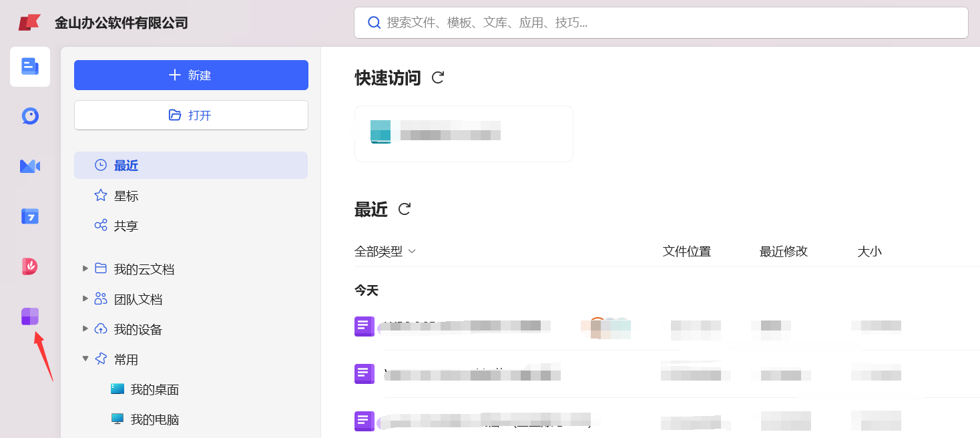Open the 全部类型 filter dropdown

tap(385, 252)
